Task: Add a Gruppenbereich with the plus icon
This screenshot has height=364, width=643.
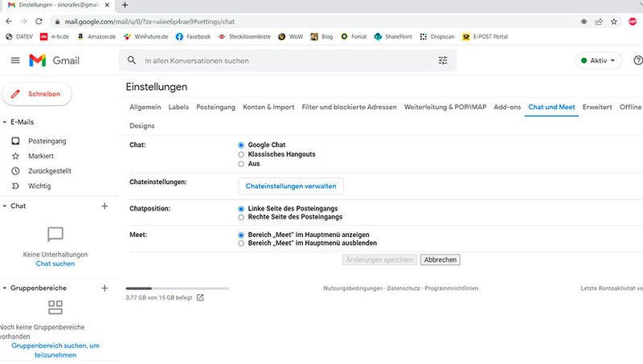Action: (x=104, y=288)
